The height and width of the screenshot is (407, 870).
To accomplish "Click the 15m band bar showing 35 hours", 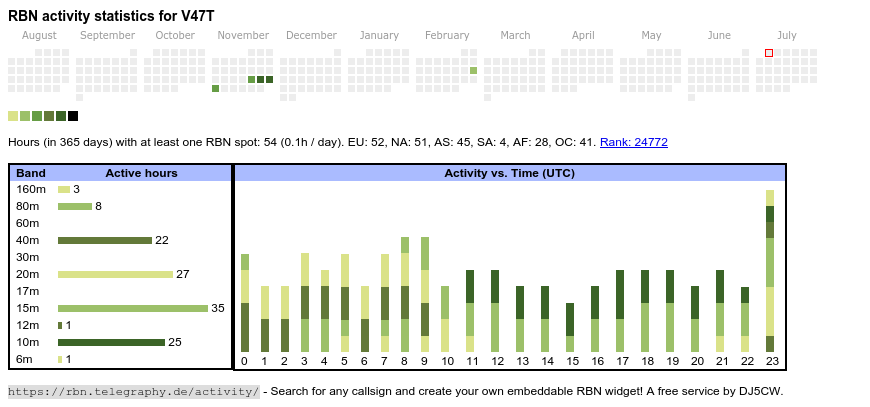I will 132,308.
